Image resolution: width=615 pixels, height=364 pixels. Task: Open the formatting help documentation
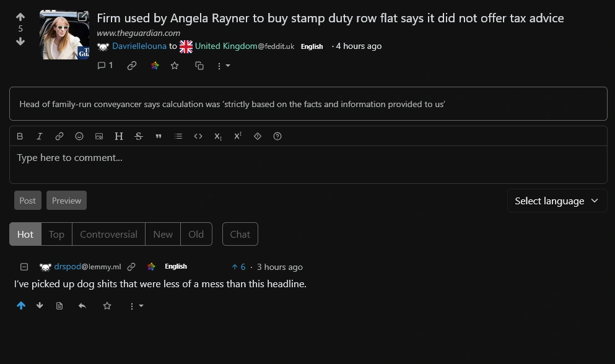pyautogui.click(x=277, y=136)
